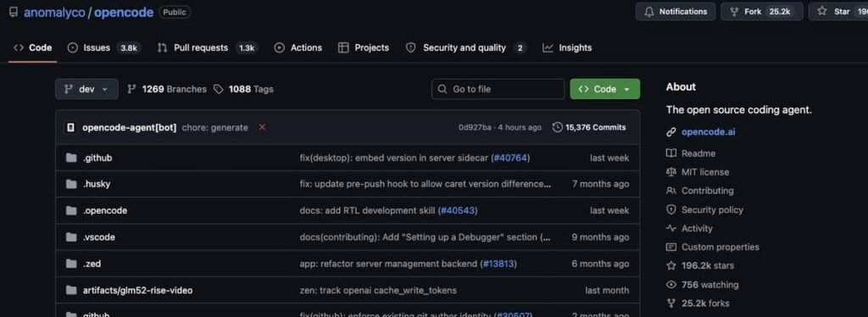Click the 6 months ago timestamp for .zed
868x317 pixels.
click(601, 264)
